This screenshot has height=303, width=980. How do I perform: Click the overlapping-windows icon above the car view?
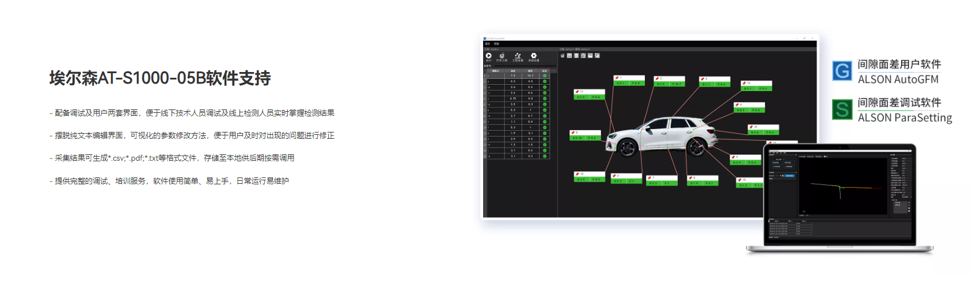[597, 55]
